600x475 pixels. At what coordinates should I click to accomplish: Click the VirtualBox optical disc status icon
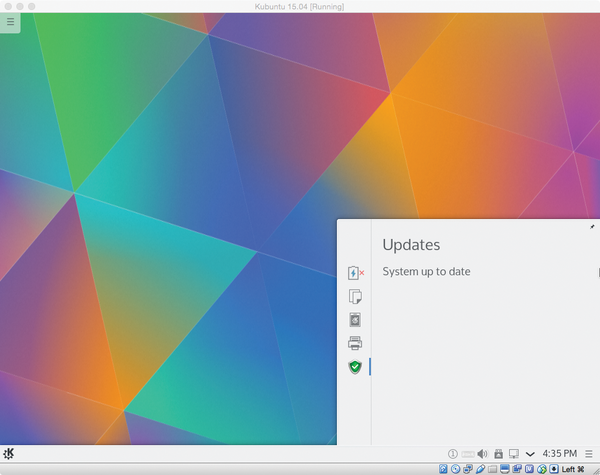tap(455, 469)
